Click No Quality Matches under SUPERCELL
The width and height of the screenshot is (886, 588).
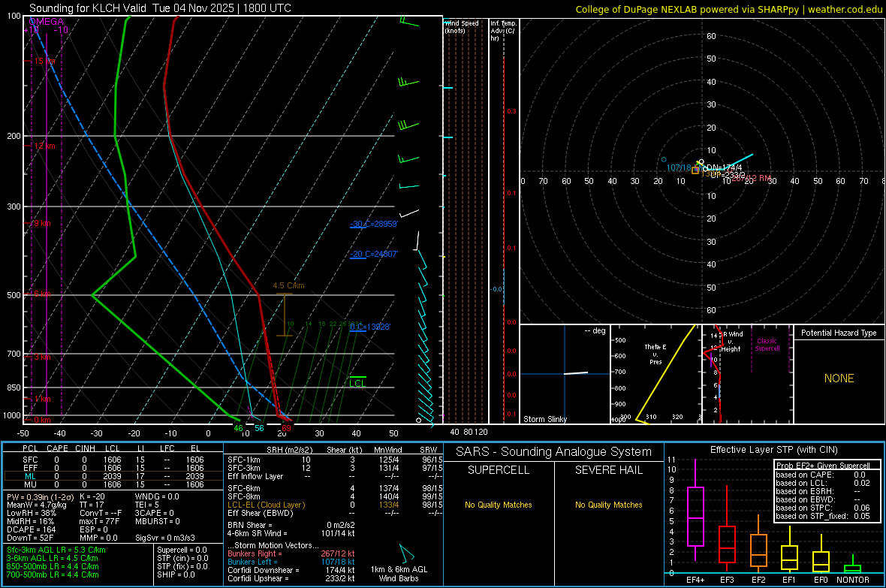(x=499, y=505)
